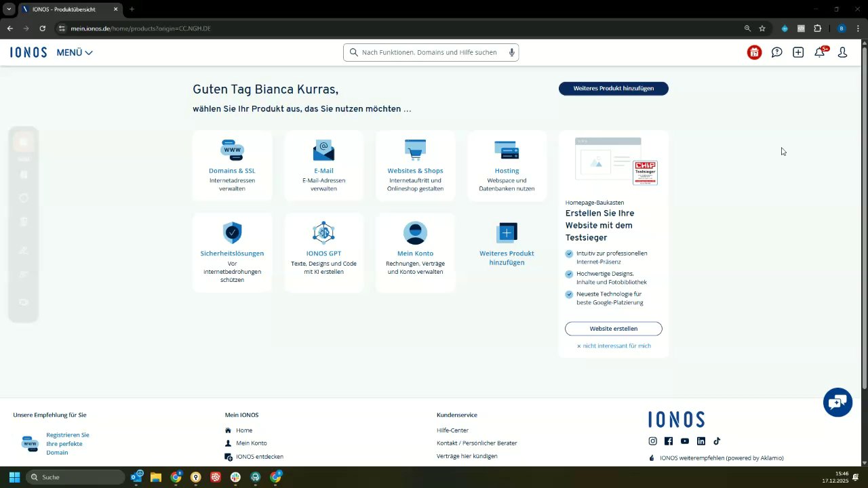Open the Websites & Shops link

point(415,171)
